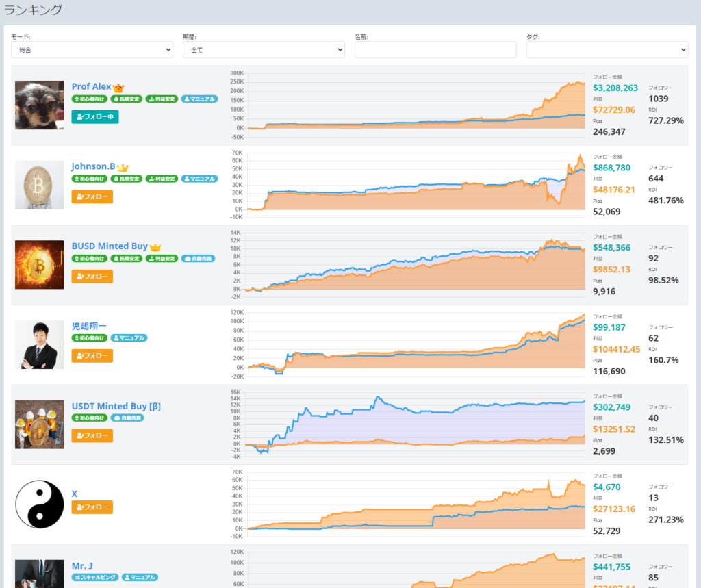Click ROI value 727.29%
Viewport: 701px width, 588px height.
tap(665, 120)
